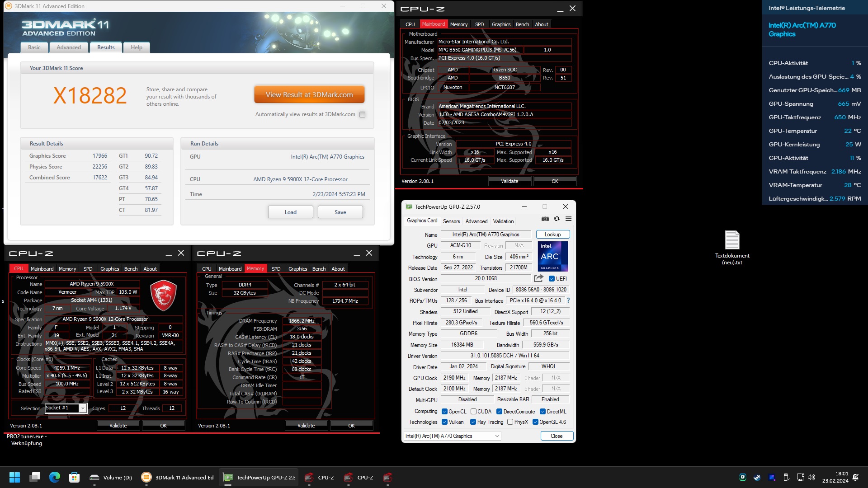Open the SPD tab in the Memory CPU-Z window
Viewport: 868px width, 488px height.
tap(276, 269)
